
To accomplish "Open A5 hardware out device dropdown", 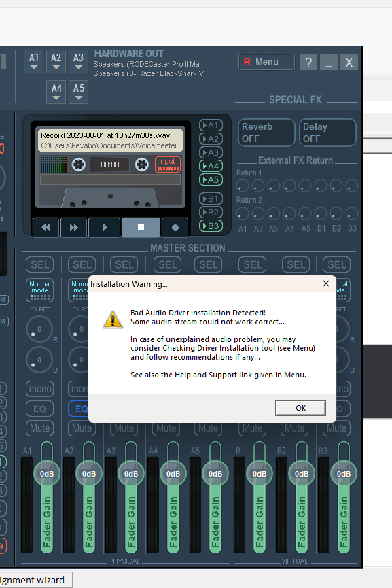I will 78,92.
